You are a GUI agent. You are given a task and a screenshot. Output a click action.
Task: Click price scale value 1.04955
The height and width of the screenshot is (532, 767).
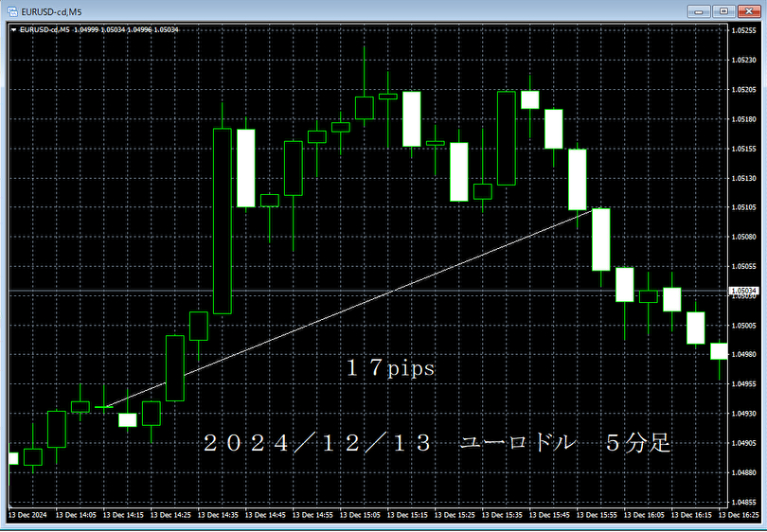743,383
